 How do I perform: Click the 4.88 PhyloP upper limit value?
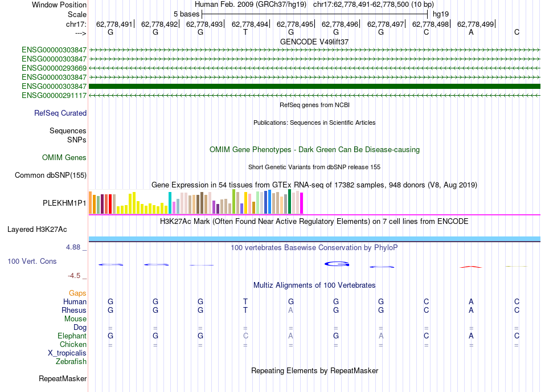point(73,247)
